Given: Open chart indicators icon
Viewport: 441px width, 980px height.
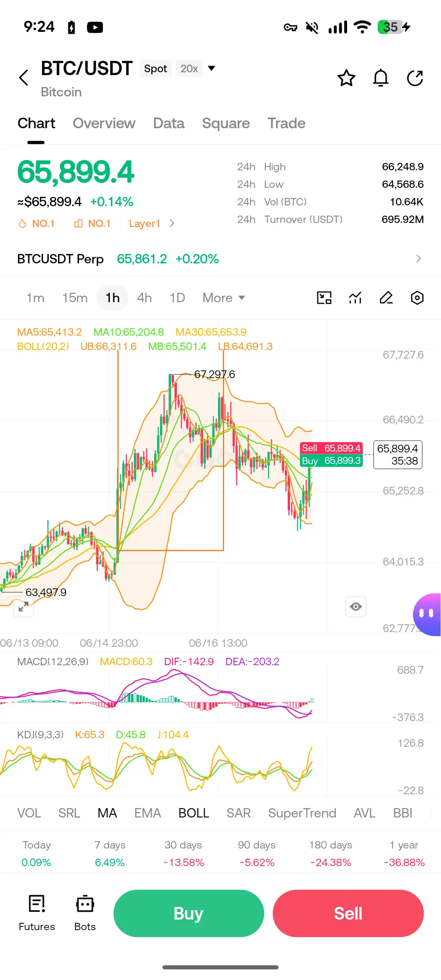Looking at the screenshot, I should pos(355,298).
